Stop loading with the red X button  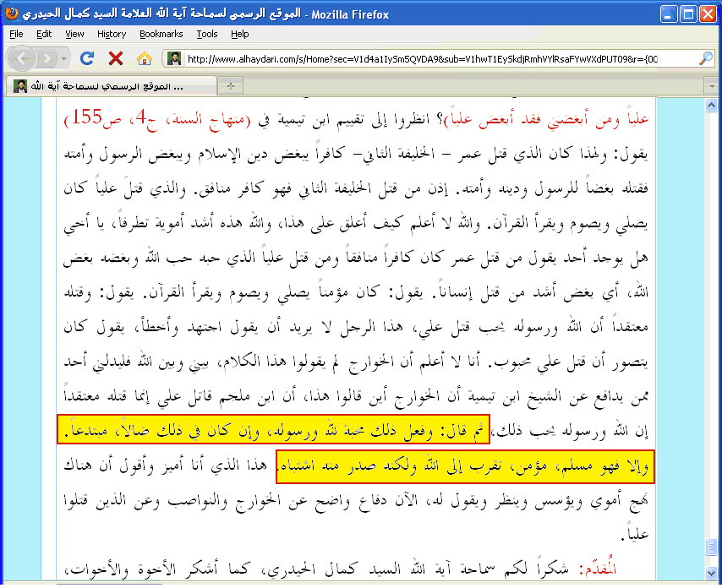(116, 58)
